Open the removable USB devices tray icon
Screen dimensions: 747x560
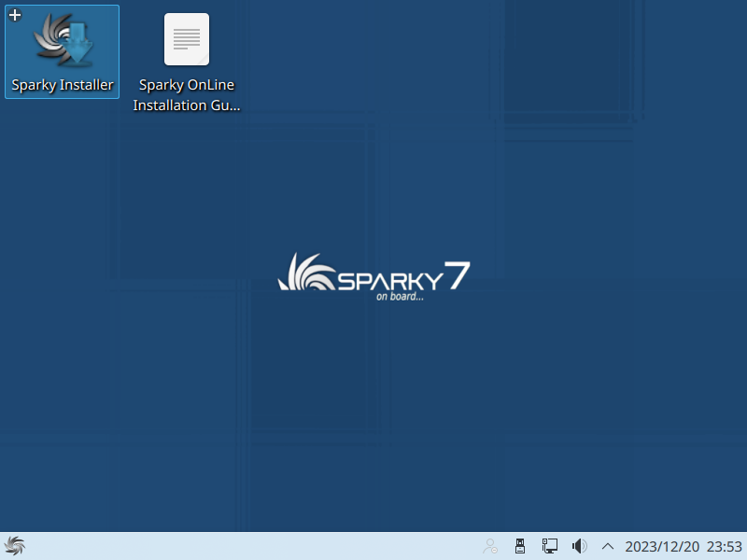[520, 546]
